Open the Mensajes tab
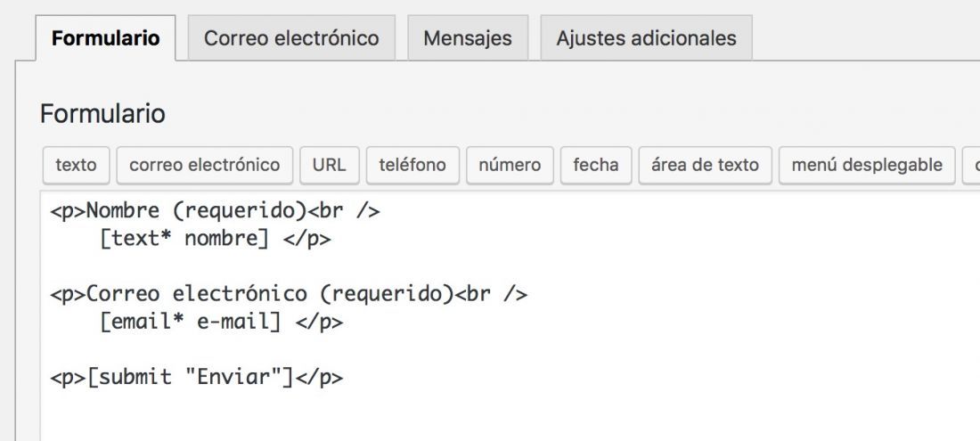This screenshot has width=980, height=441. 468,38
